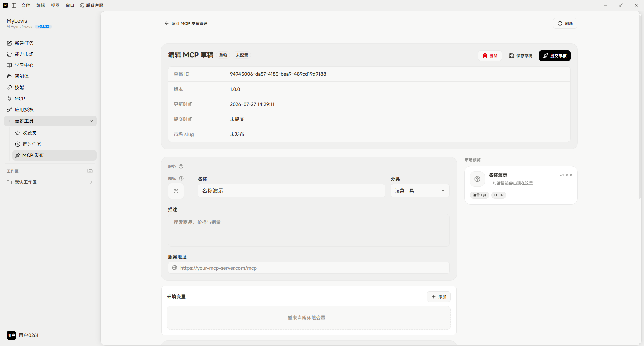
Task: Open the 分类 dropdown 运营工具
Action: [420, 191]
